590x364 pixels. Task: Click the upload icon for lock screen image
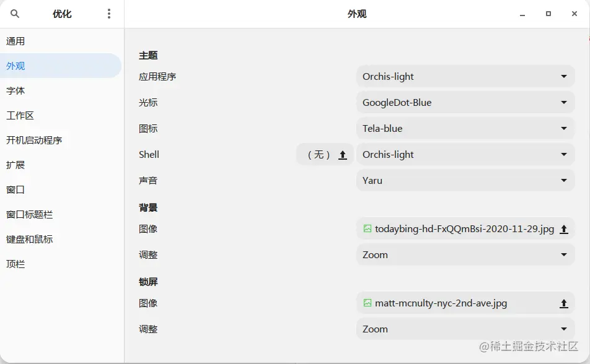click(563, 303)
